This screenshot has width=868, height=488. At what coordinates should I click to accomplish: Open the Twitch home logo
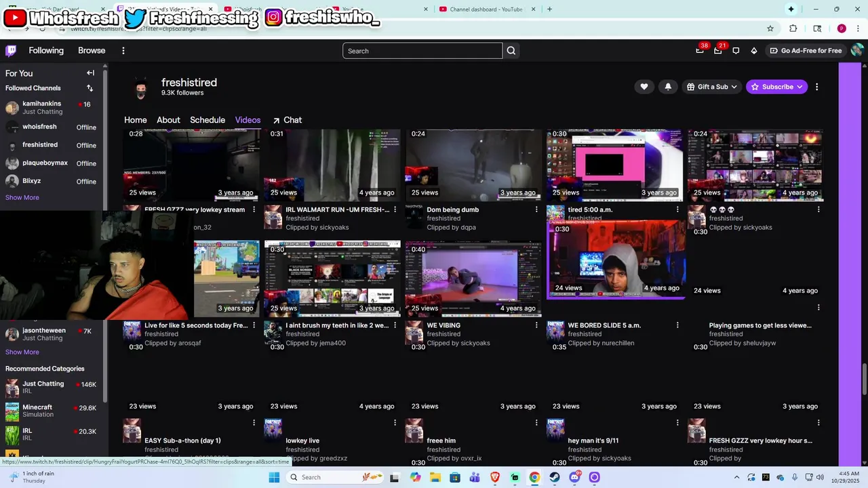[11, 51]
